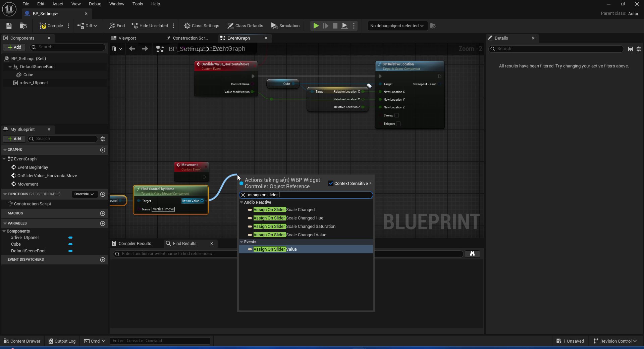
Task: Click the Find toolbar button
Action: 117,26
